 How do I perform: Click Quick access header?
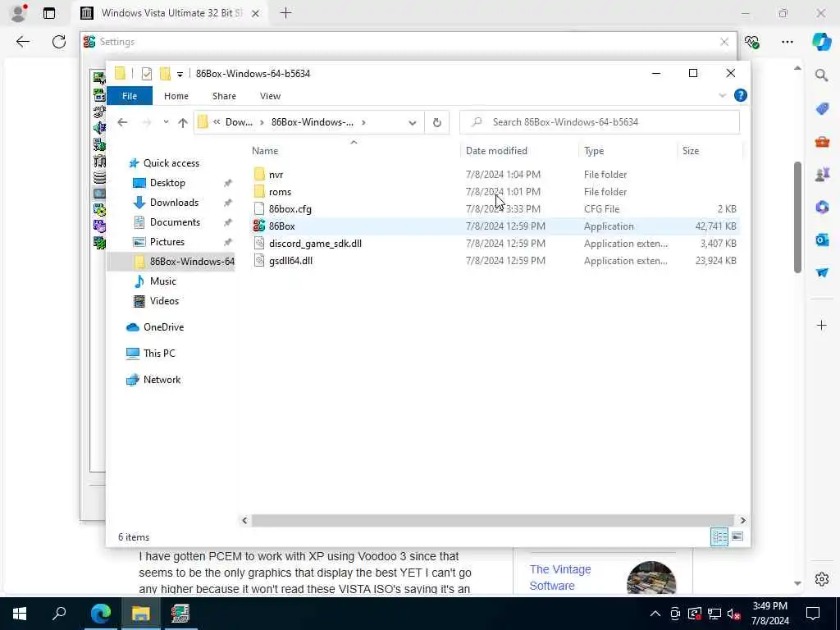click(x=171, y=163)
